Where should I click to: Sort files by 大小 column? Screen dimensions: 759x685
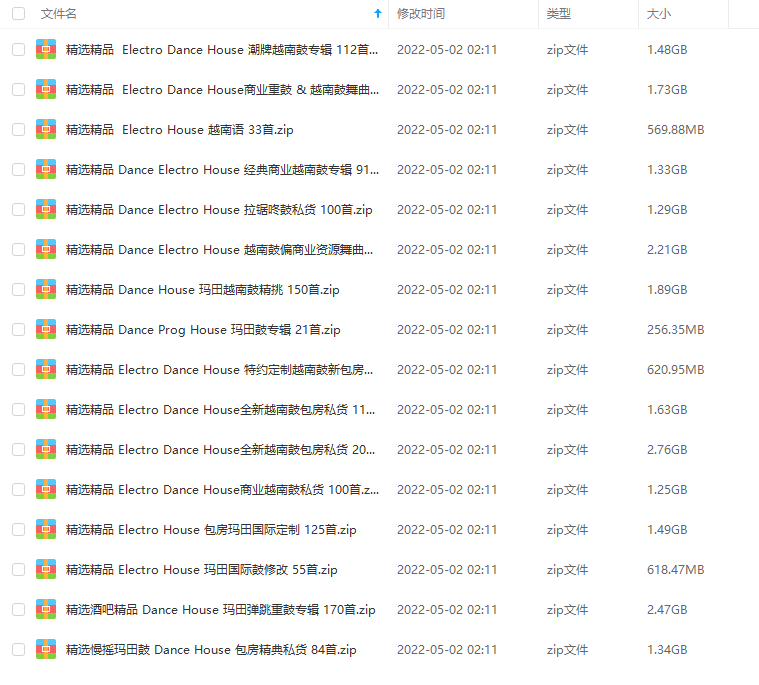coord(659,14)
